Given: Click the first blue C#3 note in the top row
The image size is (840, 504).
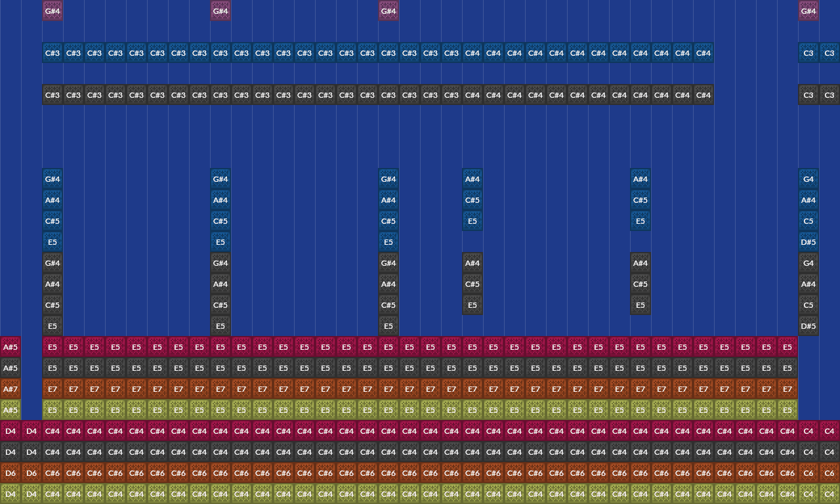Looking at the screenshot, I should click(x=52, y=52).
